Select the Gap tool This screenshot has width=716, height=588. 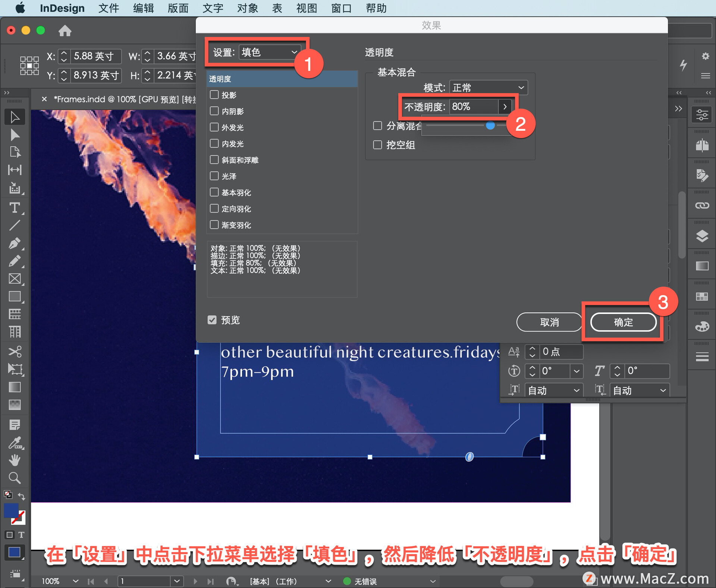(x=15, y=170)
